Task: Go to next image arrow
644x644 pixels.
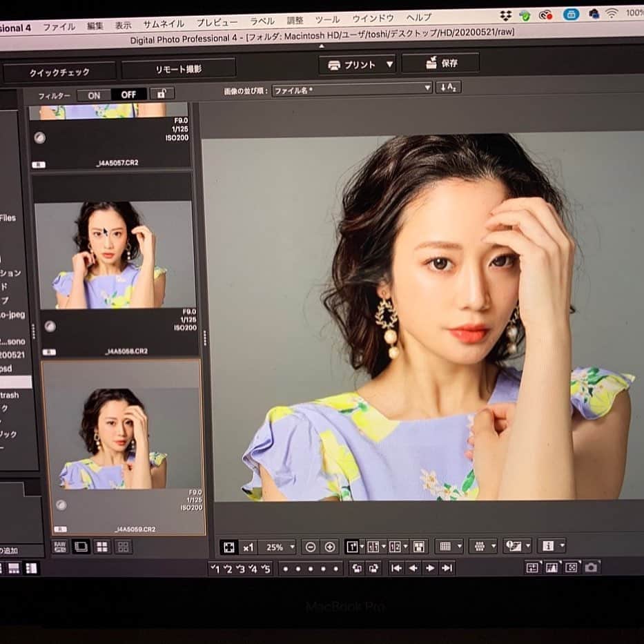Action: 431,568
